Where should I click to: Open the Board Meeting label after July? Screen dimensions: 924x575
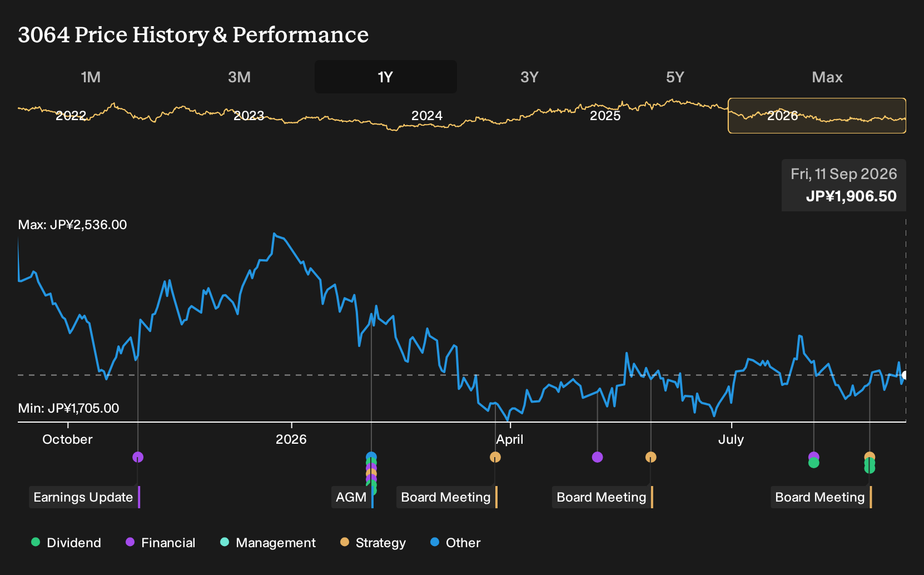(820, 497)
